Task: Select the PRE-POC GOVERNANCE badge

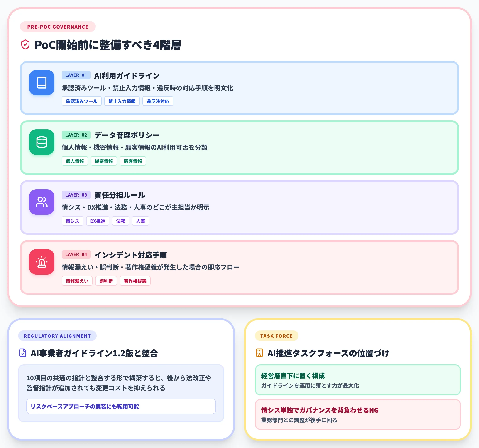Action: [58, 27]
